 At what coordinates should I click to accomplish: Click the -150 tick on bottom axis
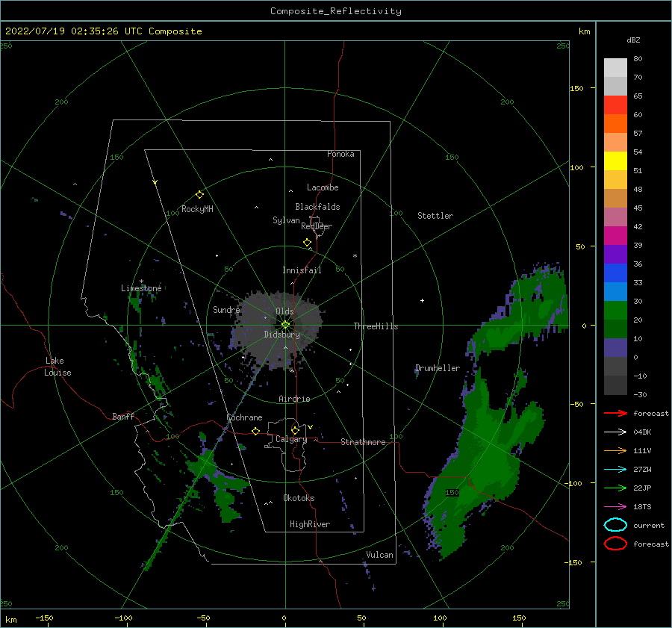(44, 618)
